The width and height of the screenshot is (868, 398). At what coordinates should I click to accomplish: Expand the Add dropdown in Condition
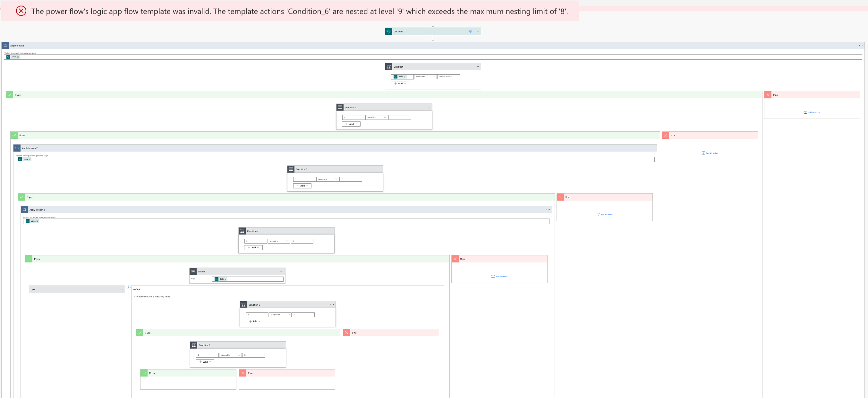[400, 84]
